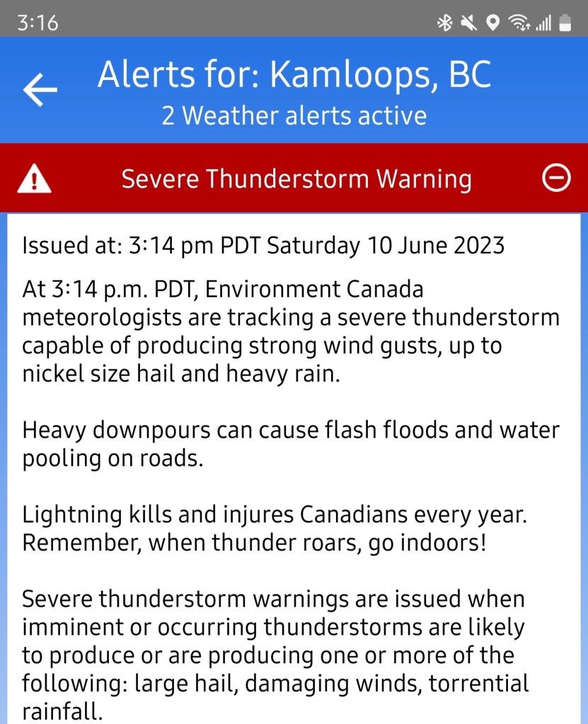Tap the "Heavy downpours can cause flash floods" line
The height and width of the screenshot is (724, 588).
(x=291, y=430)
